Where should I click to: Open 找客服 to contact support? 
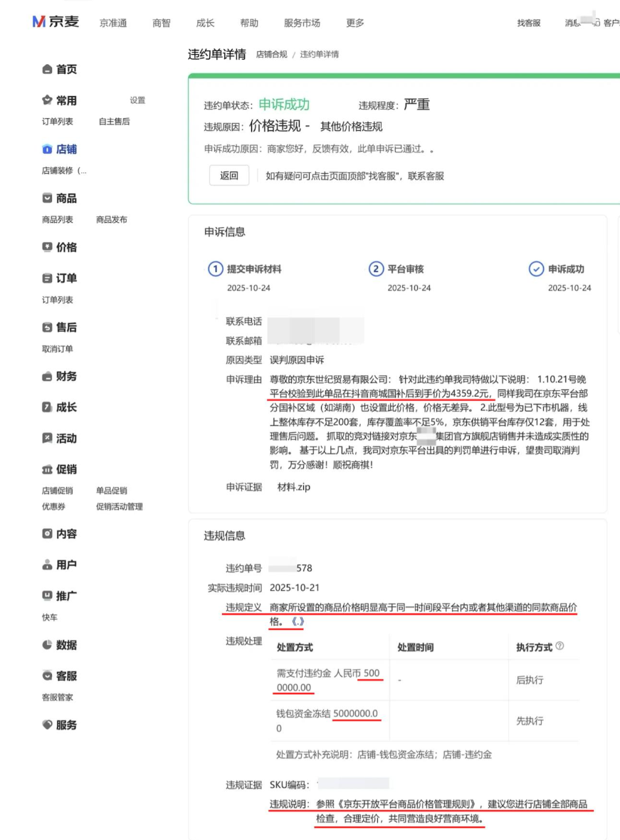pos(527,23)
